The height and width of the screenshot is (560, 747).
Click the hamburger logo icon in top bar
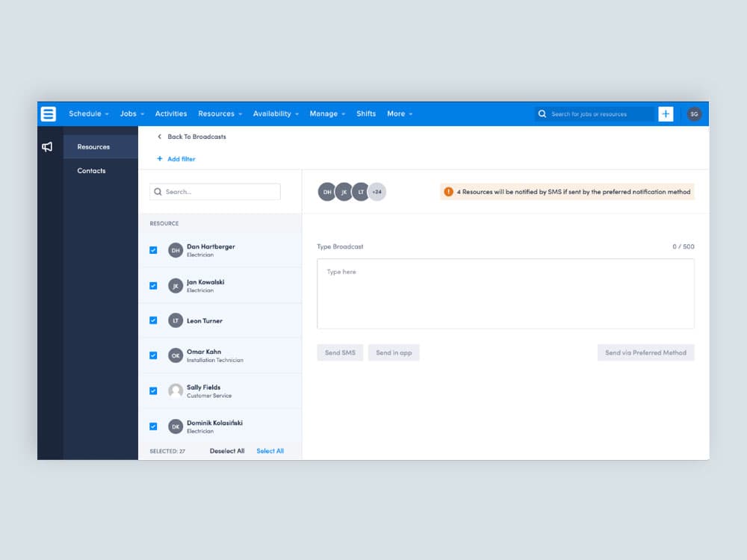[48, 113]
